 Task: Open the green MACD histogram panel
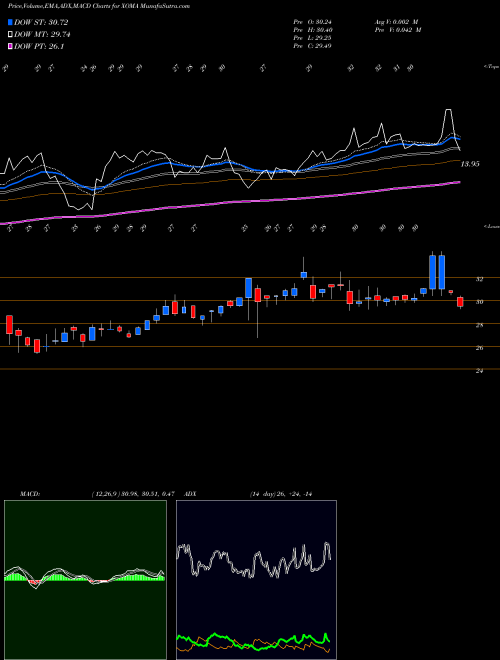coord(85,580)
